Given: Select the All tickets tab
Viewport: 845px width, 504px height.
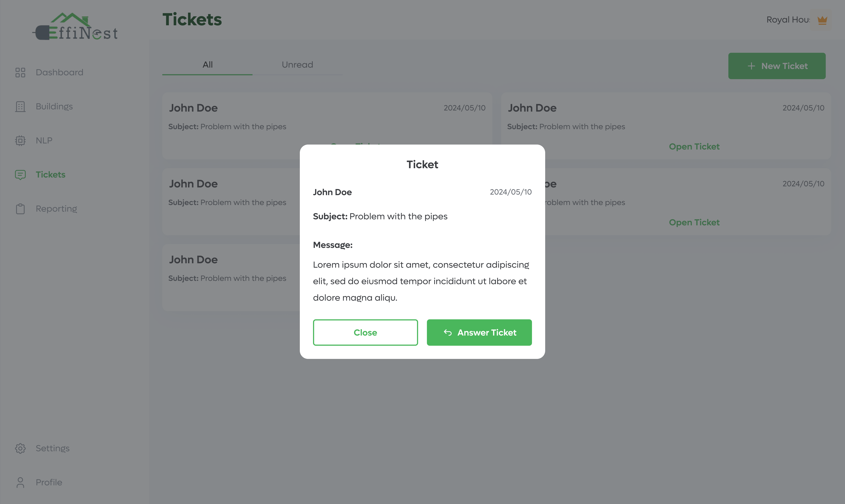Looking at the screenshot, I should click(207, 65).
